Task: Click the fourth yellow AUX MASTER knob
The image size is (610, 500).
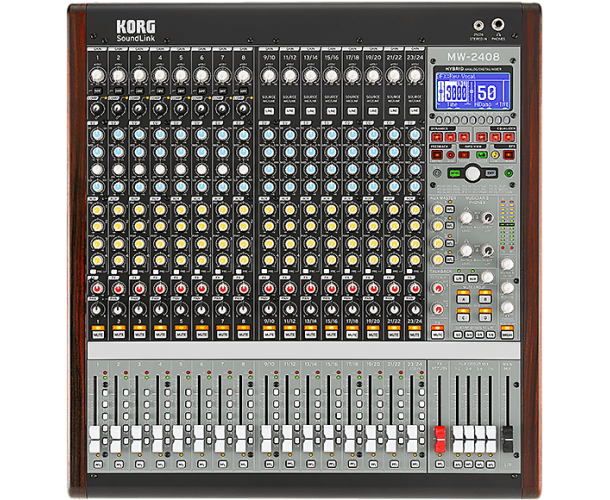Action: pyautogui.click(x=438, y=259)
